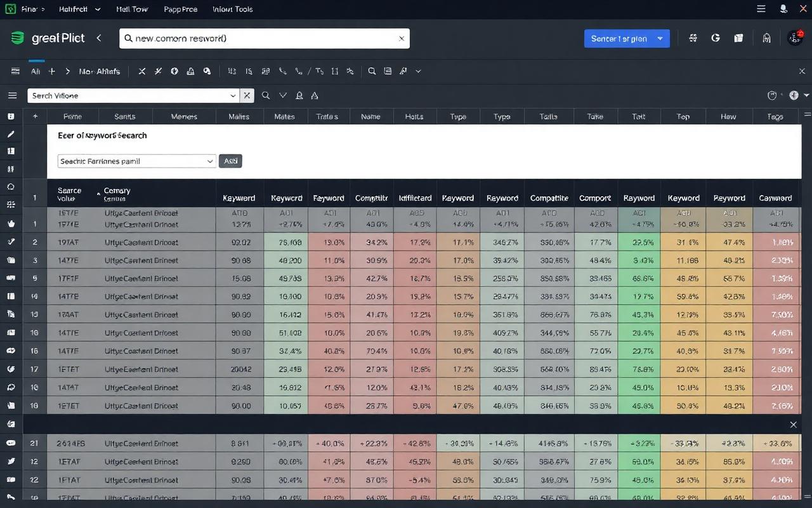Click the plus icon before the Fome column header
Viewport: 812px width, 508px height.
[35, 116]
